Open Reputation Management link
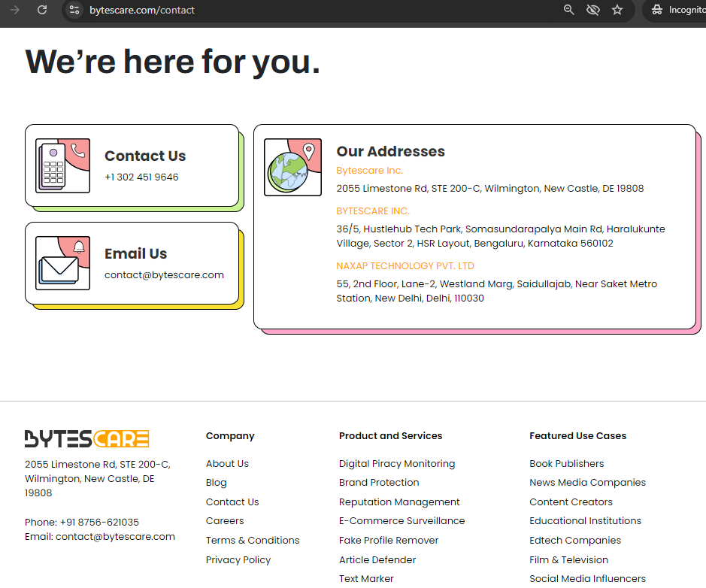The height and width of the screenshot is (588, 706). click(x=399, y=502)
